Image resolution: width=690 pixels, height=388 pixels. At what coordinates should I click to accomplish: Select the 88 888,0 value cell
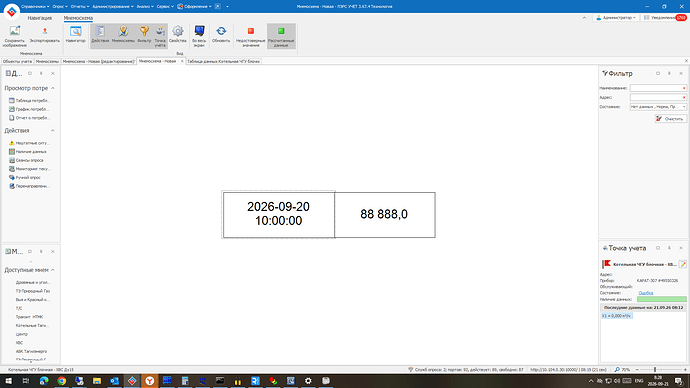pos(385,215)
